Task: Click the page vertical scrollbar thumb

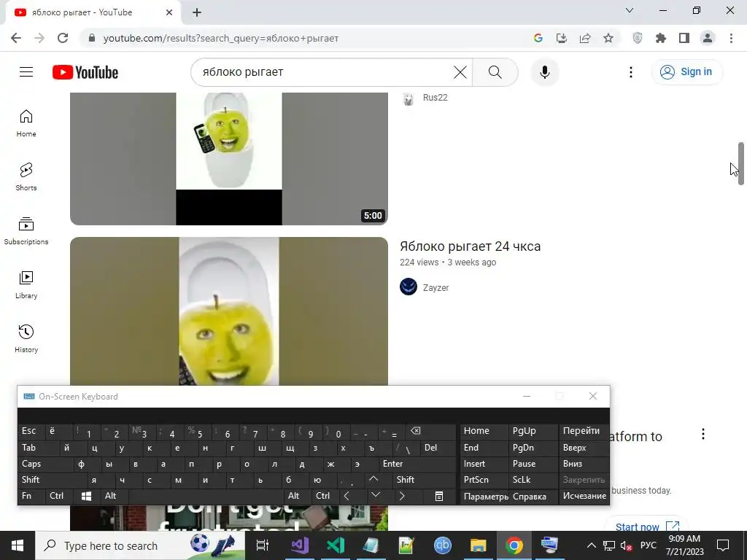Action: click(741, 163)
